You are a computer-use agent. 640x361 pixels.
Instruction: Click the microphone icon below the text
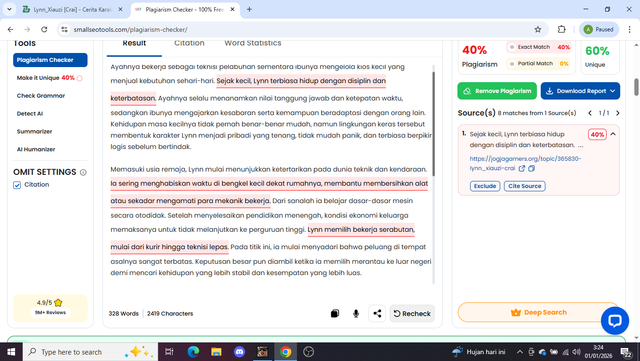[x=356, y=313]
